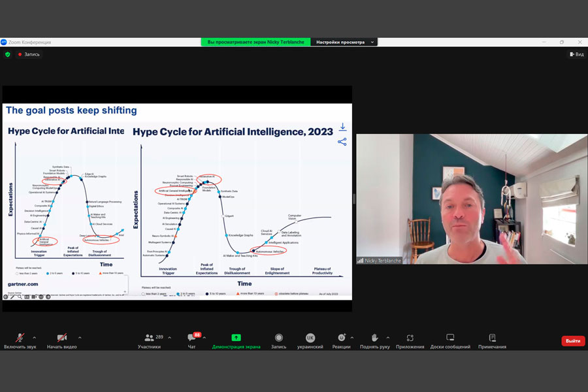Click the 289 participant count
This screenshot has width=588, height=392.
click(159, 337)
